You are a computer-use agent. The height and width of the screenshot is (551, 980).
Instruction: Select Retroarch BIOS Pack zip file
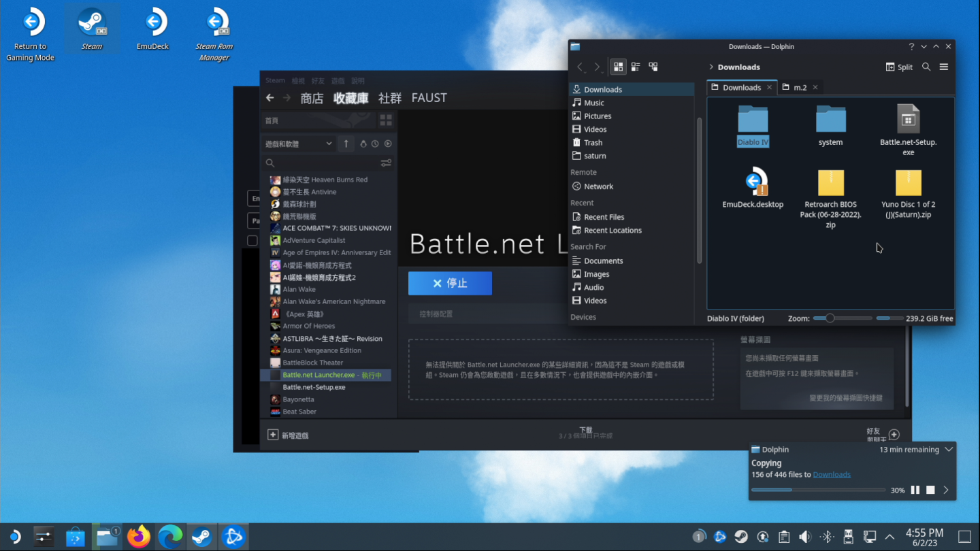pyautogui.click(x=830, y=198)
